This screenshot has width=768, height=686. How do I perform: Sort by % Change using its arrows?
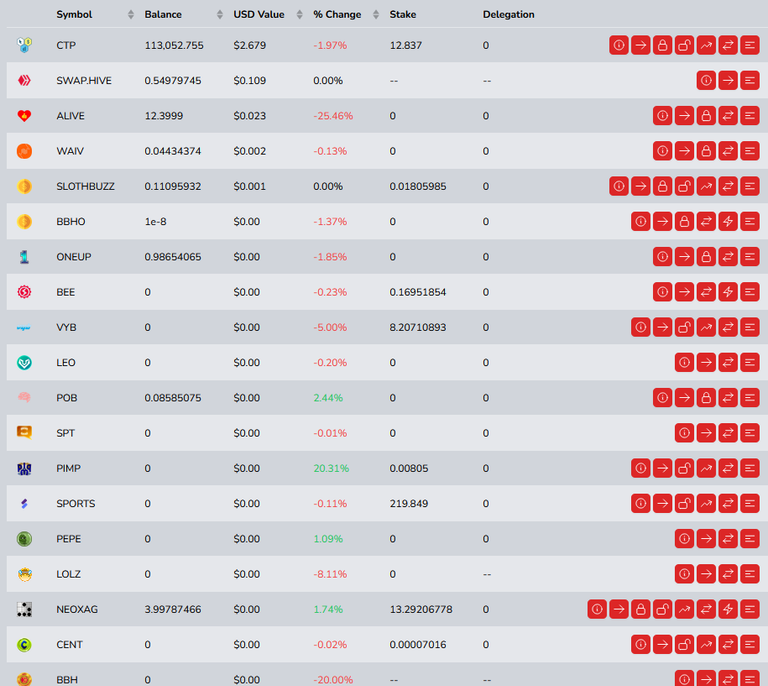click(x=376, y=15)
